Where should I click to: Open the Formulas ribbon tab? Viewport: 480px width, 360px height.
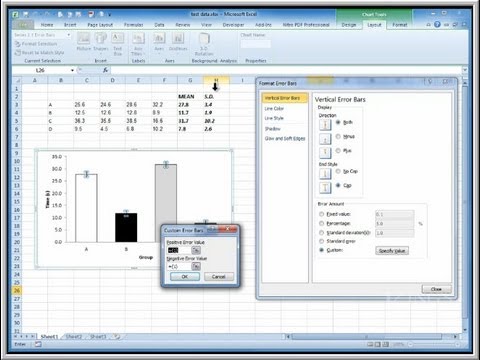[134, 25]
